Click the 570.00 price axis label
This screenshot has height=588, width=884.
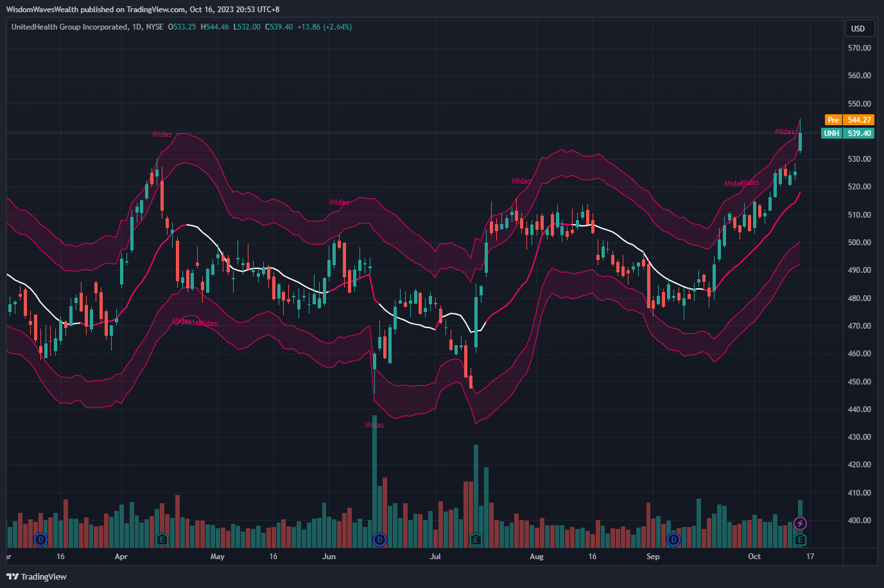[859, 48]
